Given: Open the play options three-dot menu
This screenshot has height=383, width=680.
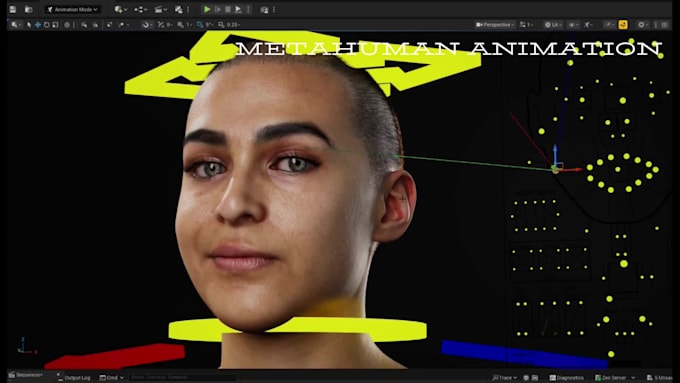Looking at the screenshot, I should tap(248, 9).
